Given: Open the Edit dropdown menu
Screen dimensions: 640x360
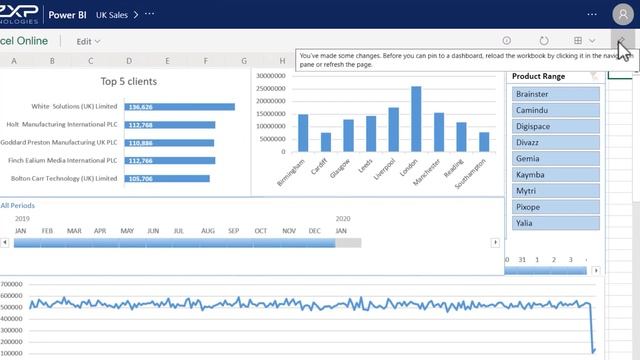Looking at the screenshot, I should coord(88,41).
